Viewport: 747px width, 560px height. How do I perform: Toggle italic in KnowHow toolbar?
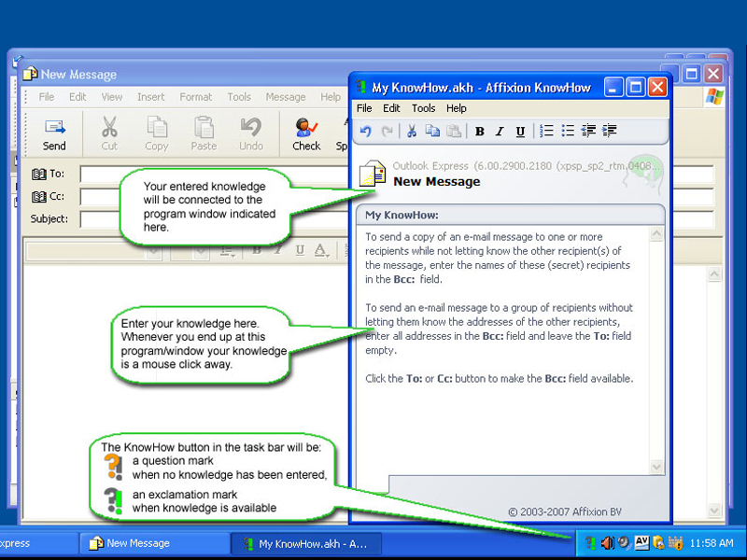[x=500, y=131]
